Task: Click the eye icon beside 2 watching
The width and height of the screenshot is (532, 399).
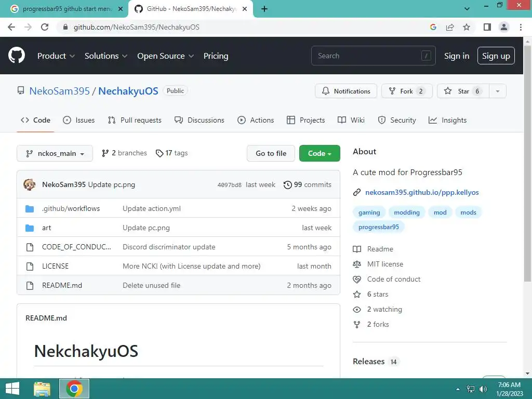Action: pyautogui.click(x=357, y=310)
